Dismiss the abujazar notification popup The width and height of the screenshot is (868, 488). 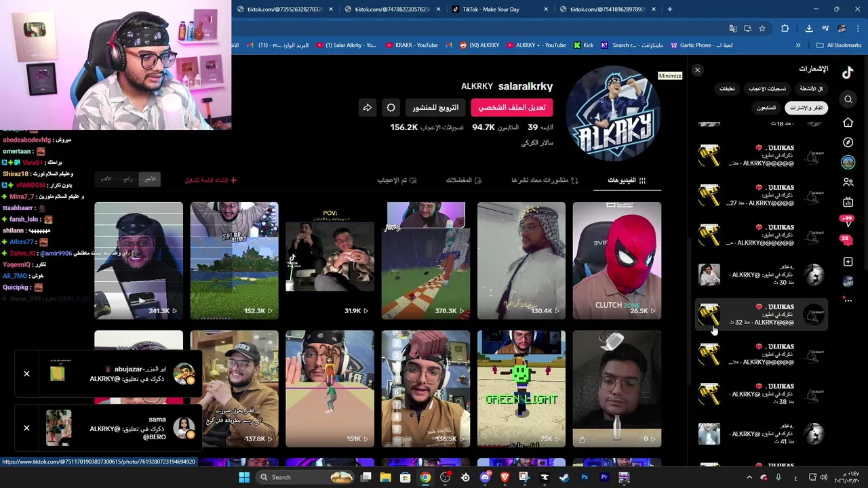click(26, 373)
